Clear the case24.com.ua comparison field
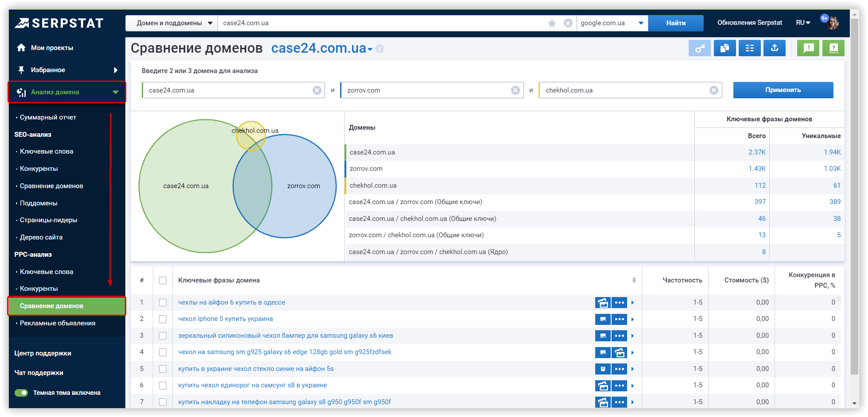Image resolution: width=868 pixels, height=417 pixels. (317, 90)
